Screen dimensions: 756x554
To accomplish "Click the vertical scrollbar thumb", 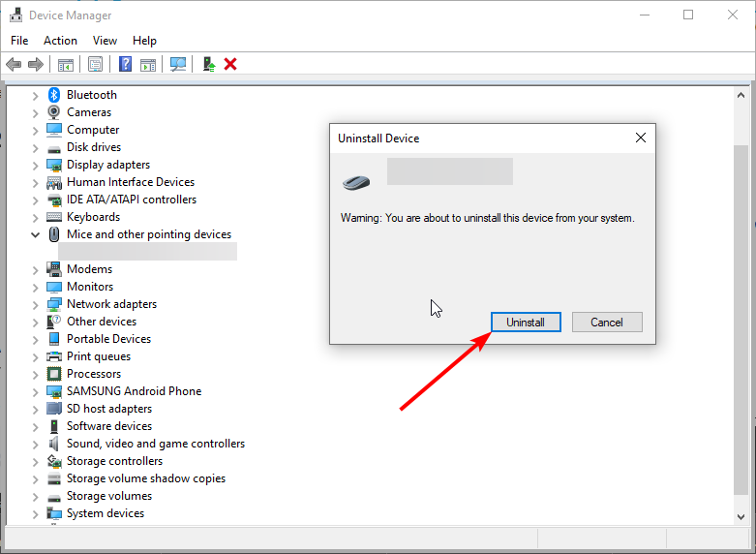I will (x=741, y=320).
